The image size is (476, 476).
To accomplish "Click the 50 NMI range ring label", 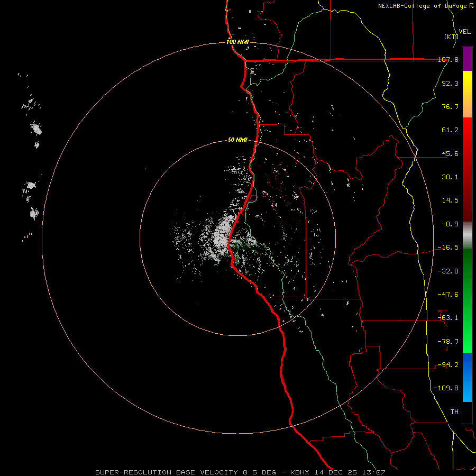I will click(237, 140).
